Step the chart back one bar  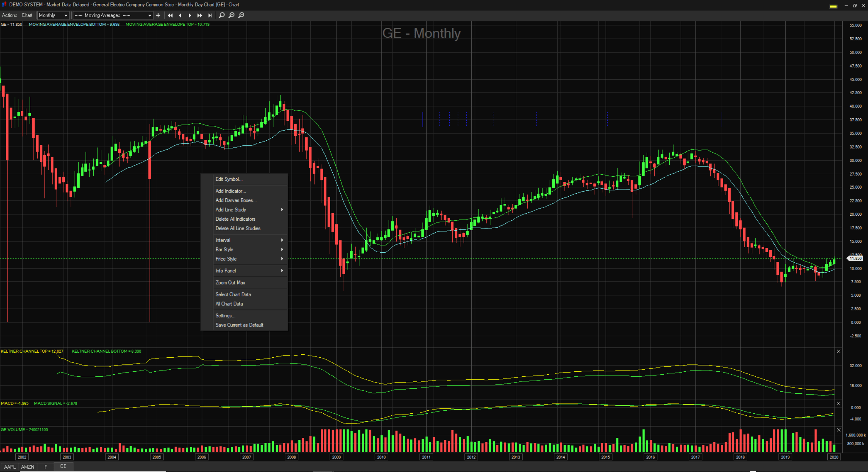click(x=180, y=15)
